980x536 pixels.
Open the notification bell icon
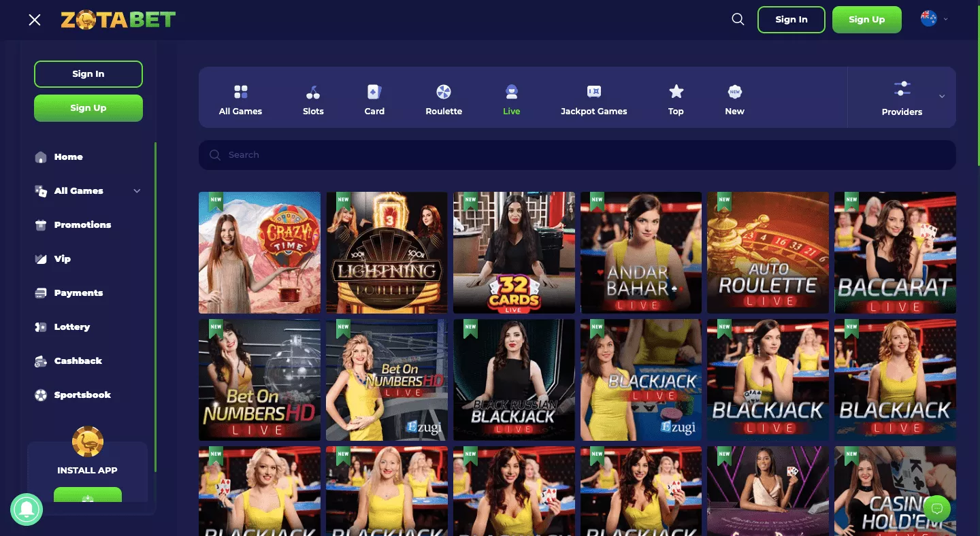pyautogui.click(x=27, y=509)
